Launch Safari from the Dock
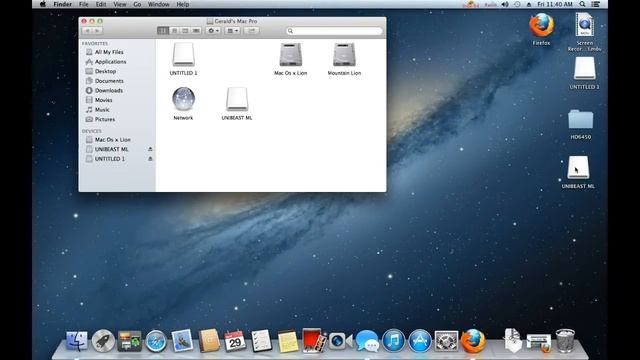Screen dimensions: 640x360 click(x=156, y=341)
